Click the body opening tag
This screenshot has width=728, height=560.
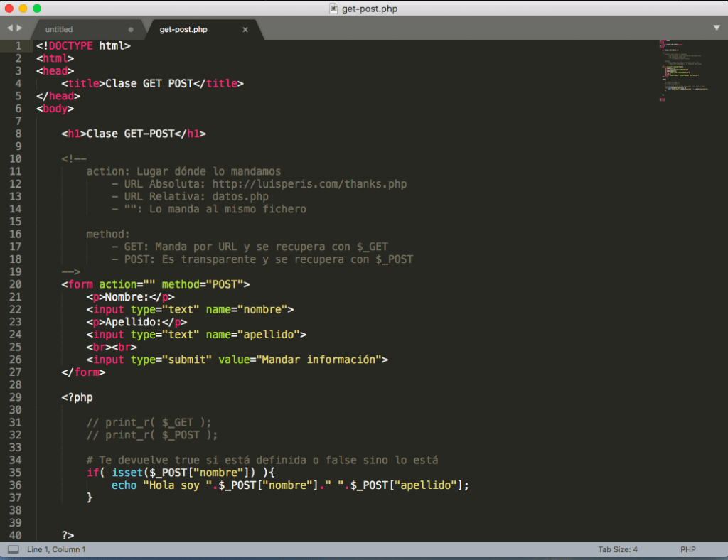pos(55,109)
